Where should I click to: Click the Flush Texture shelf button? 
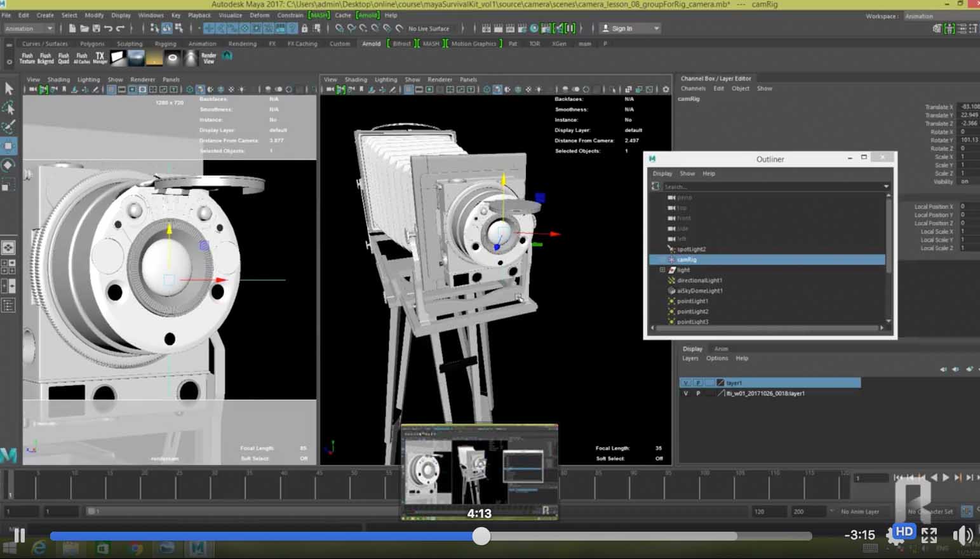[x=27, y=58]
